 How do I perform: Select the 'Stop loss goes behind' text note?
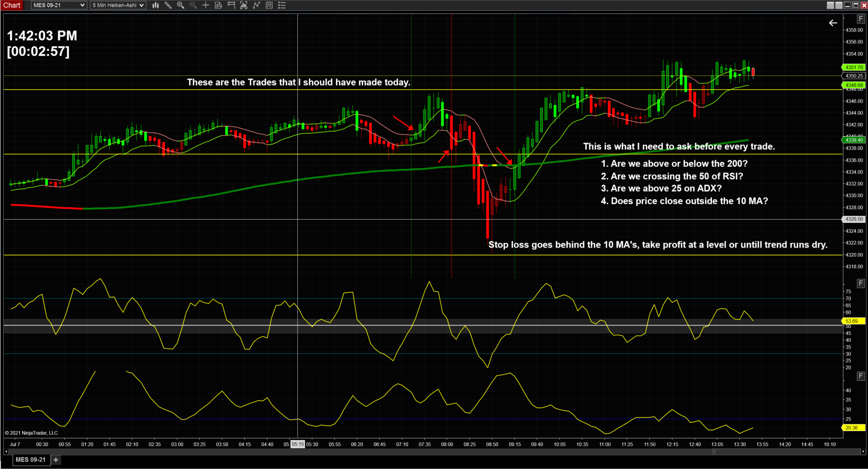point(658,245)
